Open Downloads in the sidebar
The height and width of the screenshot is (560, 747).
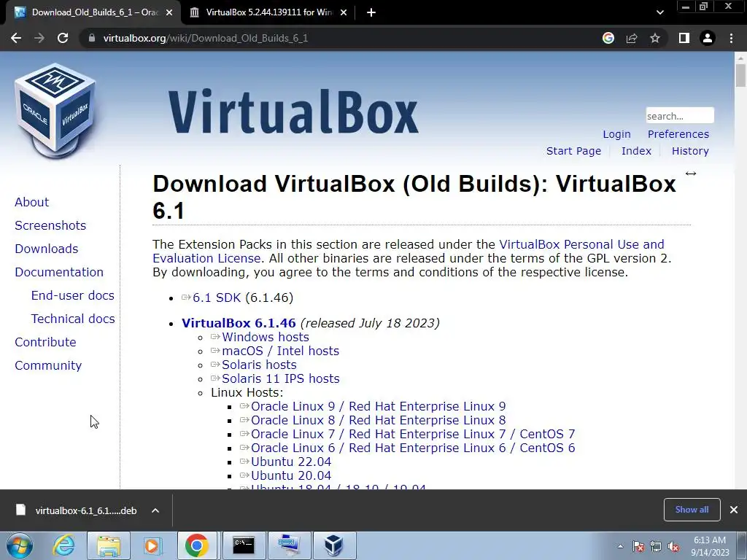46,249
